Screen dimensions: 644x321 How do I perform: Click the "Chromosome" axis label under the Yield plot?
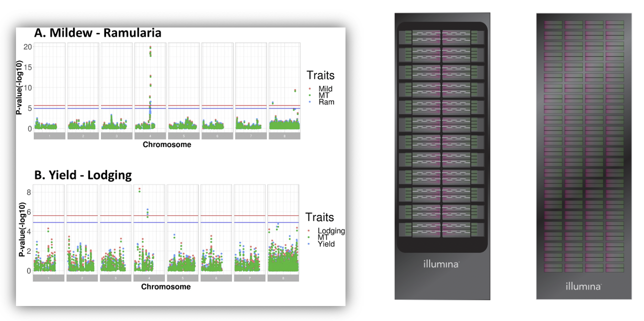coord(165,287)
